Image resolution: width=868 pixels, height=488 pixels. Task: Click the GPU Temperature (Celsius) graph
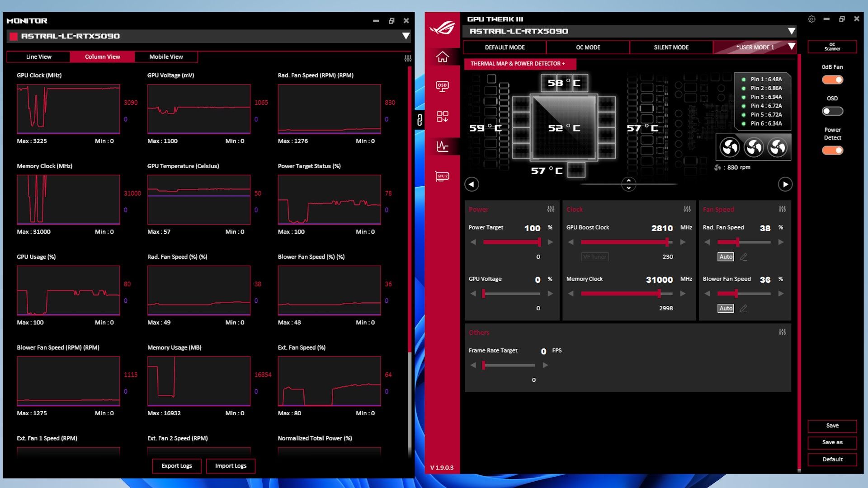click(x=199, y=200)
